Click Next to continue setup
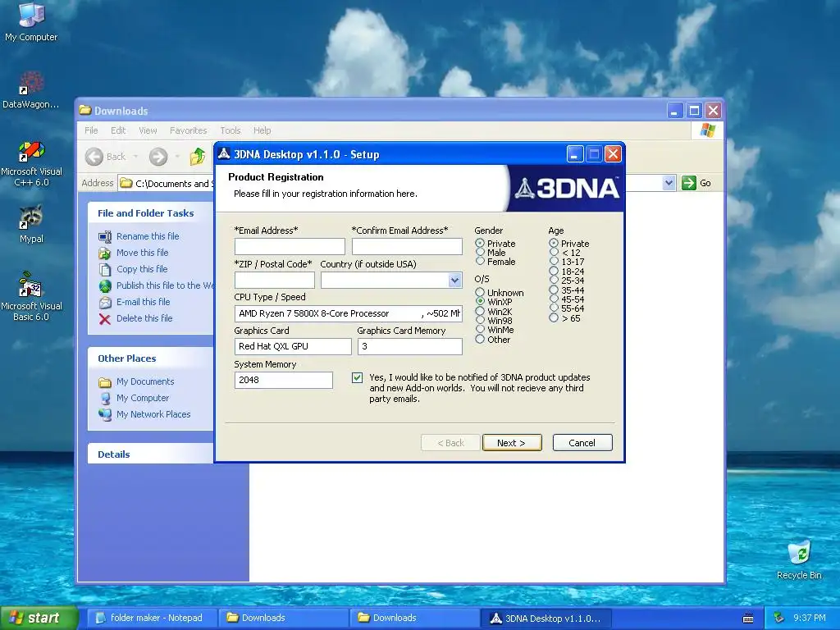840x630 pixels. point(512,442)
